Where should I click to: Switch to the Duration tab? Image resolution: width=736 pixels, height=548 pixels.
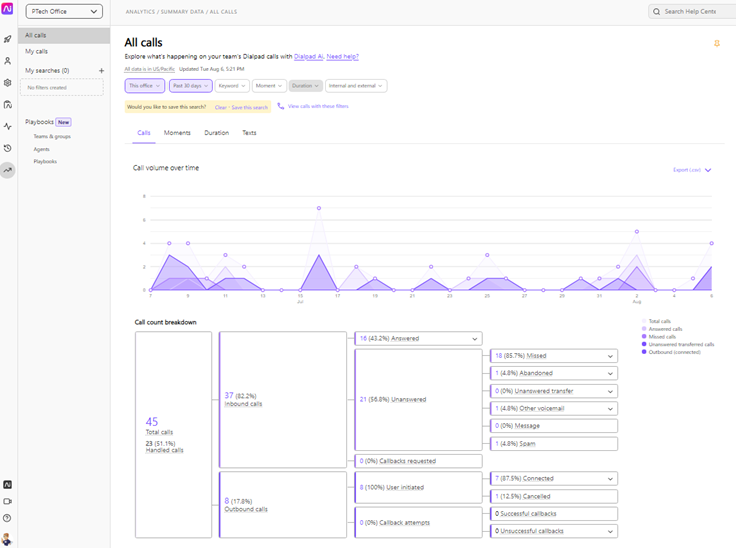pos(216,133)
